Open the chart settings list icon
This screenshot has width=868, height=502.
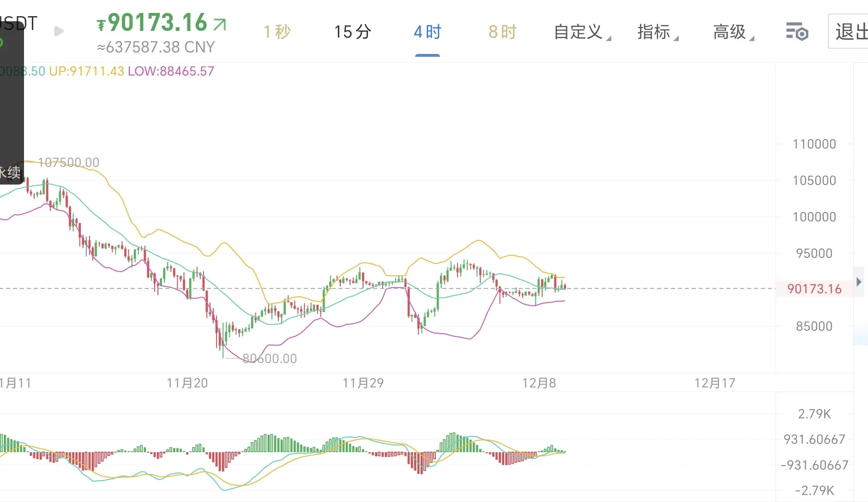797,32
